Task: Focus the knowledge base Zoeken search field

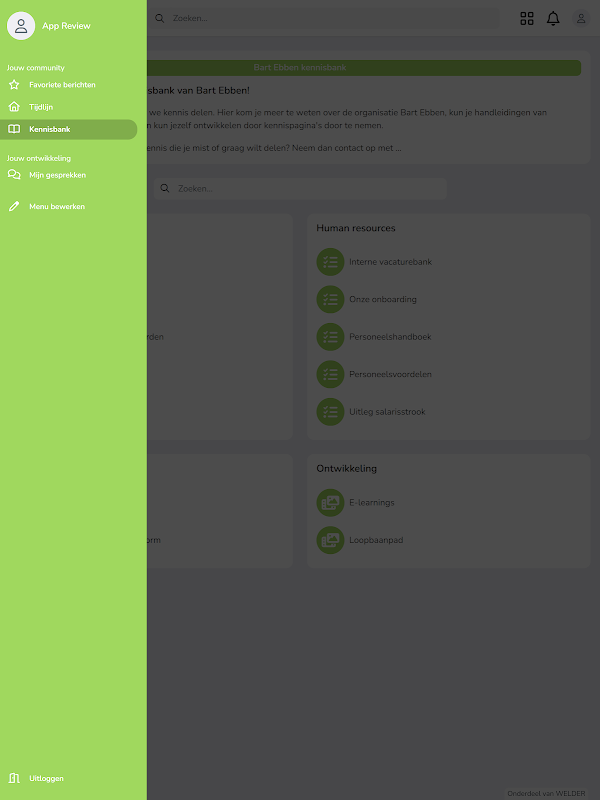Action: (x=300, y=189)
